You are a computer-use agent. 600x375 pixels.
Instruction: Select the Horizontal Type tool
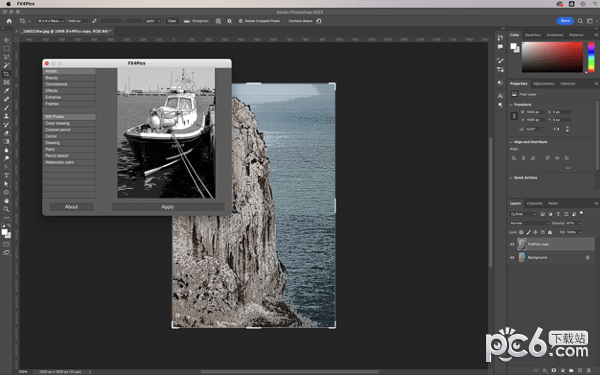pyautogui.click(x=7, y=175)
